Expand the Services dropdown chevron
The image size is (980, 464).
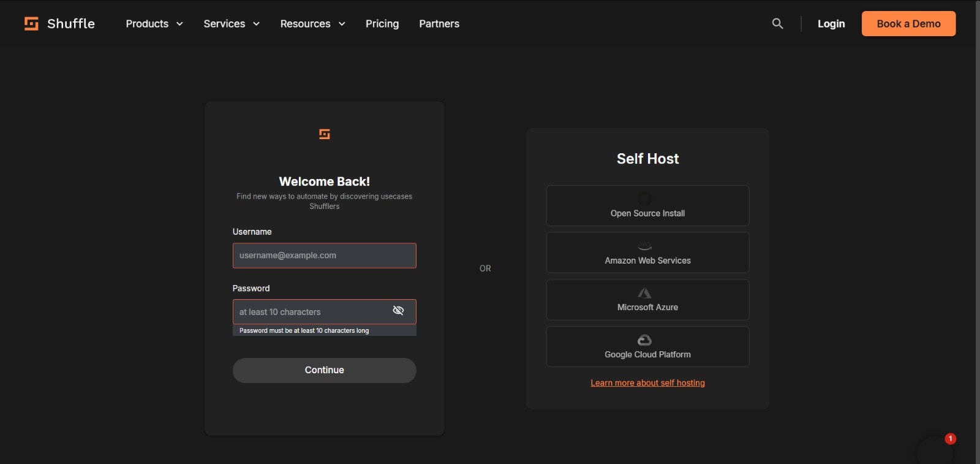click(x=256, y=24)
